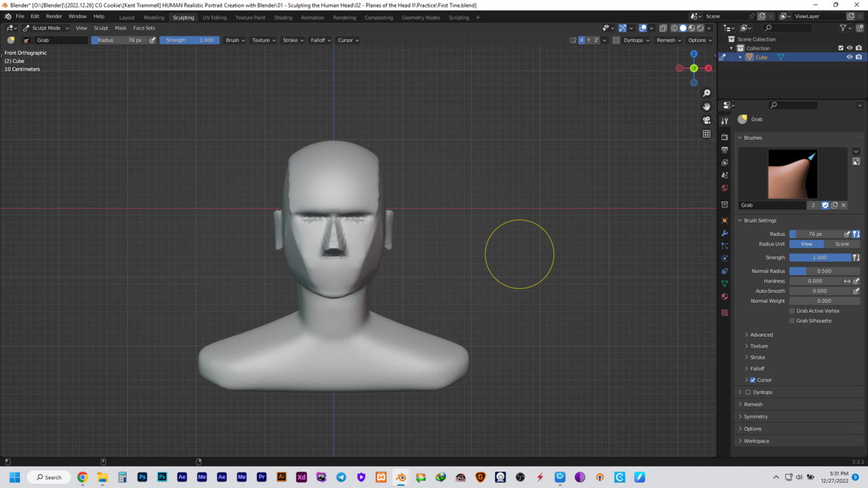Open the Modifier properties wrench tab
Viewport: 868px width, 488px height.
tap(725, 233)
